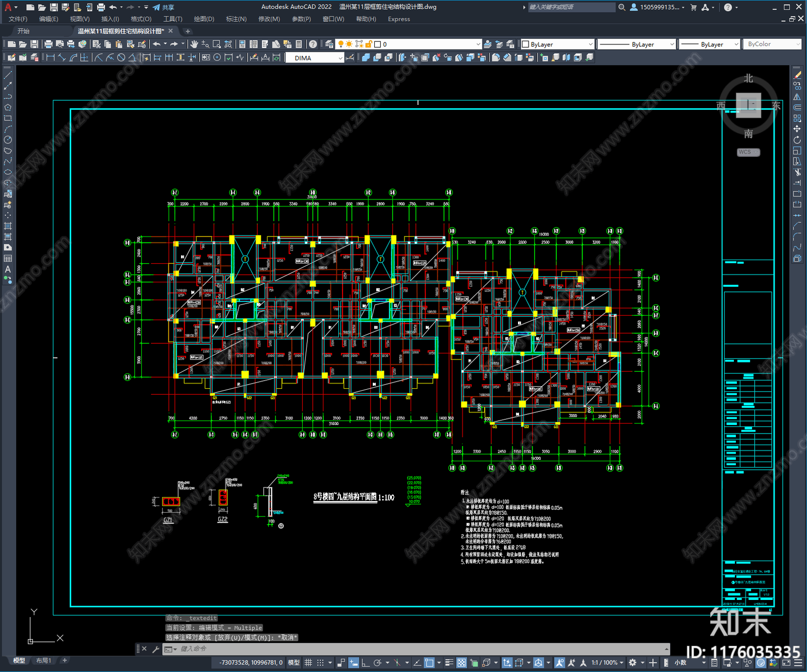Select the Diameter dimension tool icon

pyautogui.click(x=121, y=57)
